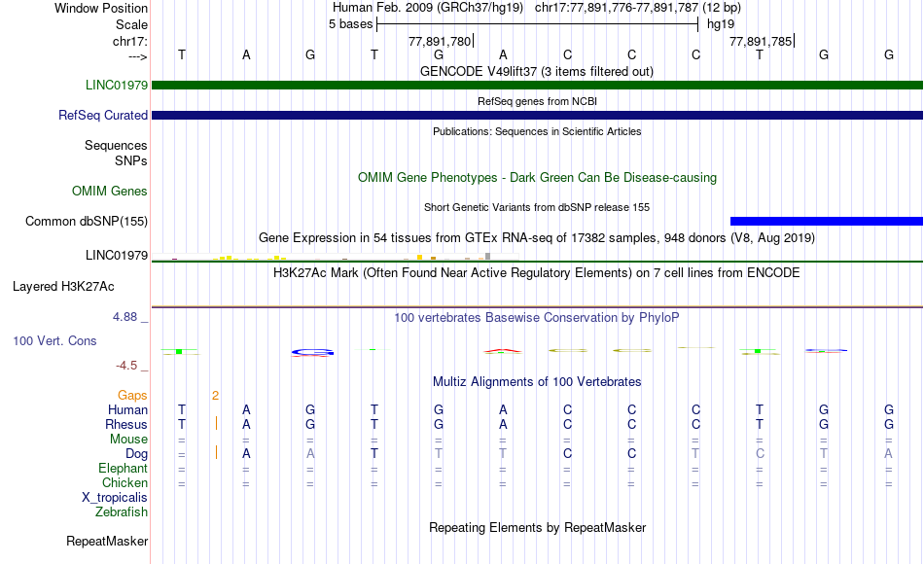Screen dimensions: 924x564
Task: Click the dark blue RefSeq Curated bar
Action: (538, 115)
